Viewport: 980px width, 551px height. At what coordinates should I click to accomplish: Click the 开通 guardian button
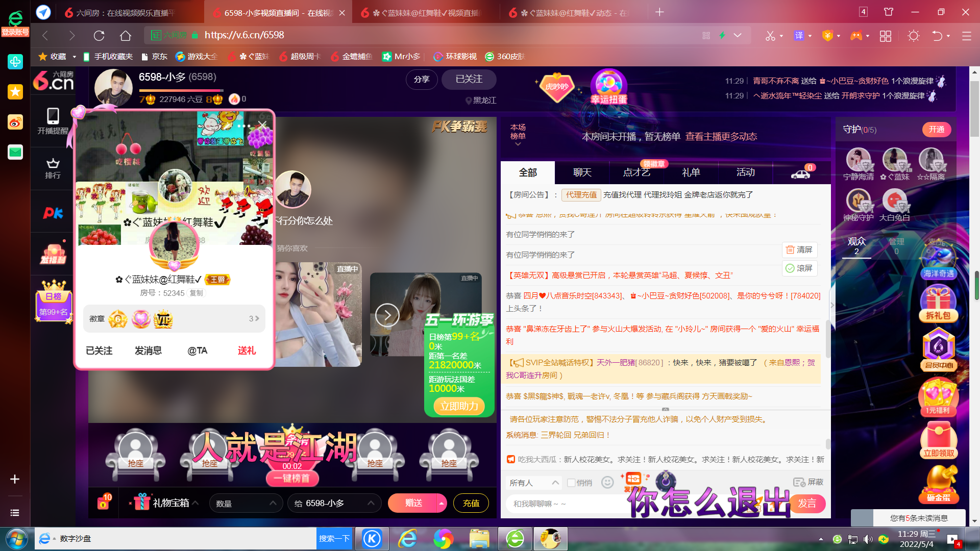936,130
